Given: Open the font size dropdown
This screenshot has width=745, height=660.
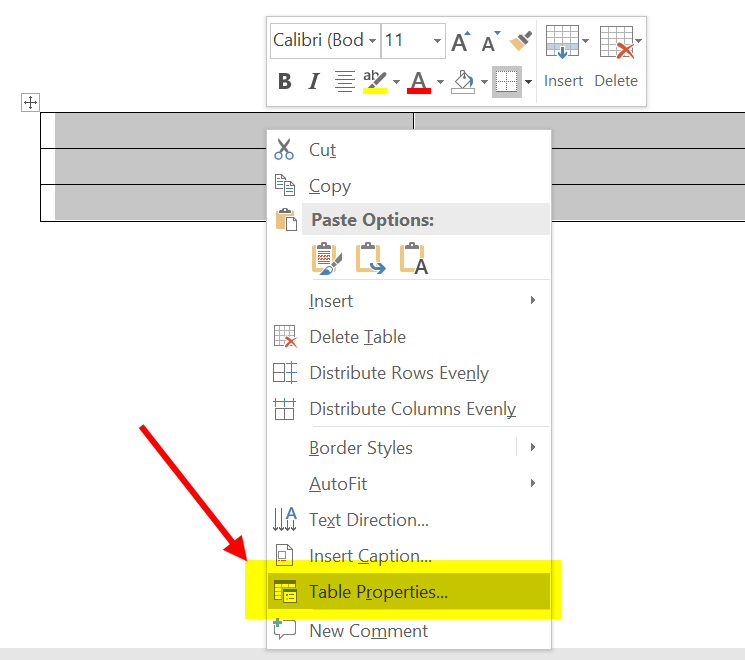Looking at the screenshot, I should point(437,41).
